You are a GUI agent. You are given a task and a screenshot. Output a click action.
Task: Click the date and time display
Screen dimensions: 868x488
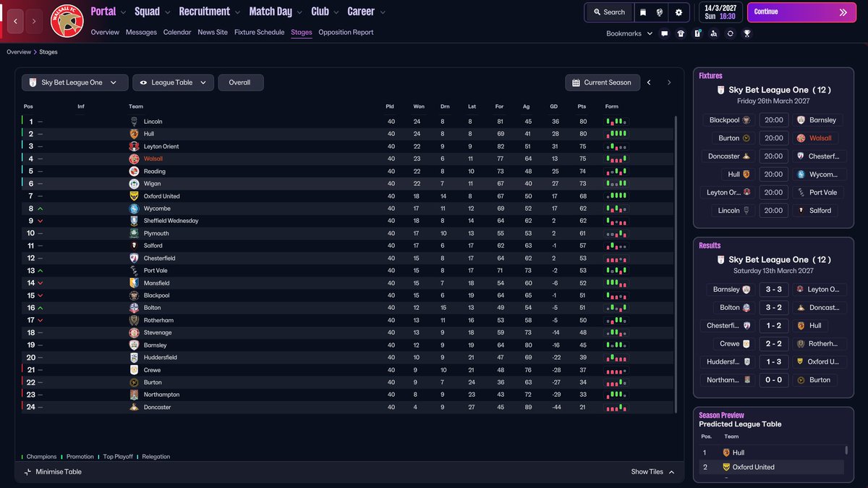tap(719, 12)
